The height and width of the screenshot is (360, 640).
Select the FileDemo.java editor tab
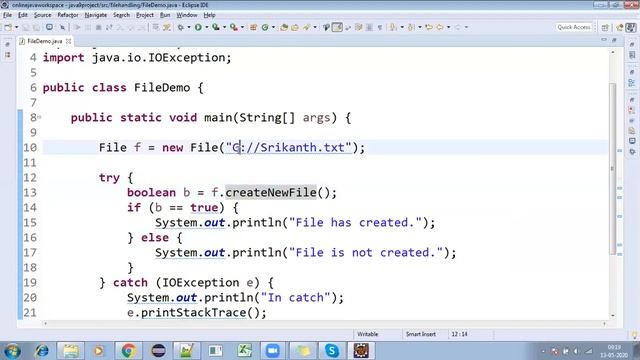pyautogui.click(x=44, y=41)
